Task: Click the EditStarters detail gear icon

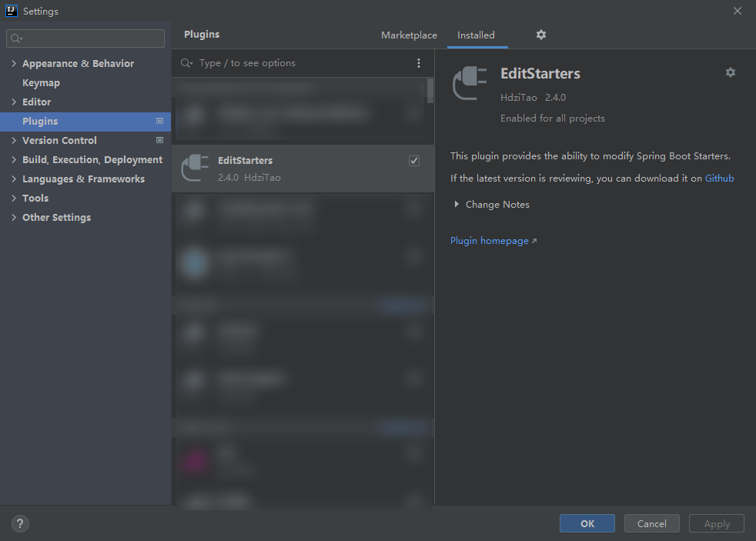Action: click(x=730, y=72)
